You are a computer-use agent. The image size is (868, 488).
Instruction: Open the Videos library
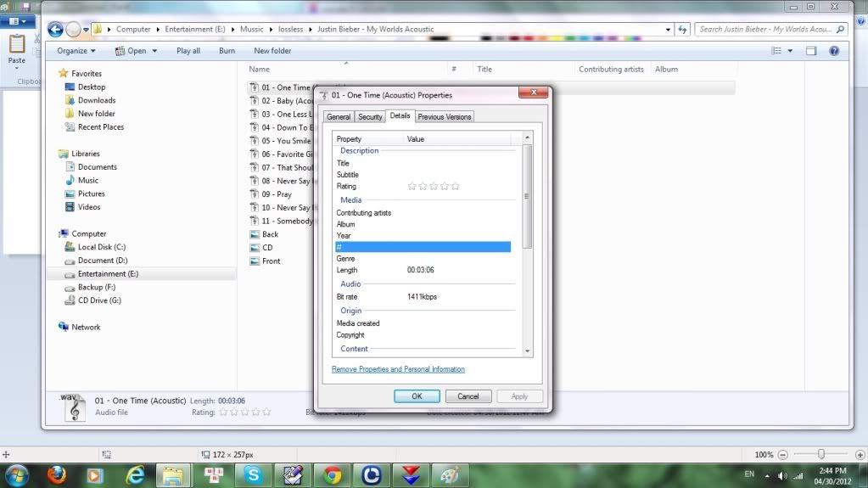[88, 207]
